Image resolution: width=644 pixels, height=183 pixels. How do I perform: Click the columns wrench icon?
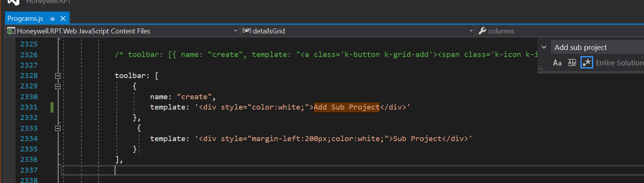pos(482,31)
